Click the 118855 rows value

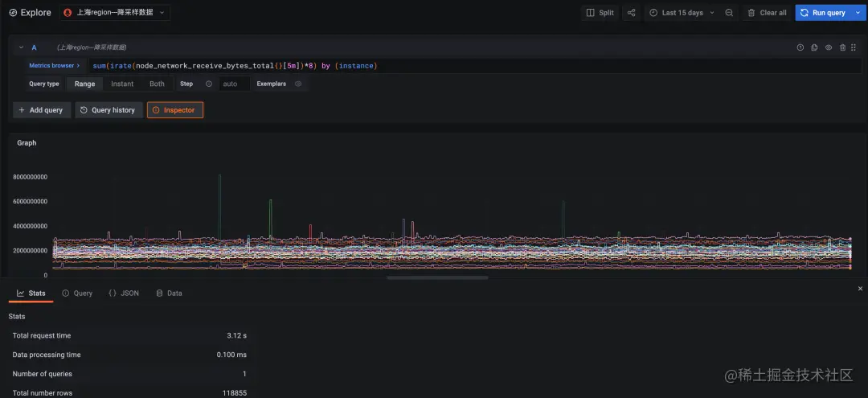tap(235, 393)
